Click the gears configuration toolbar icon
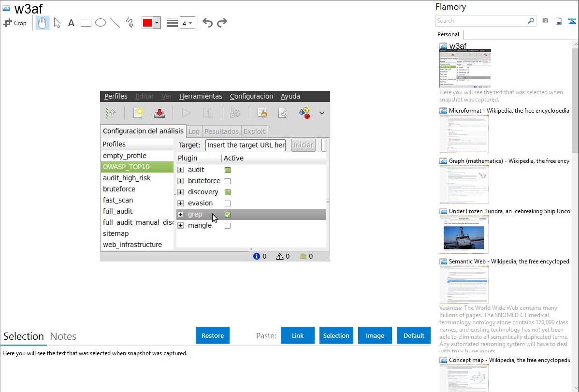579x392 pixels. pos(235,113)
